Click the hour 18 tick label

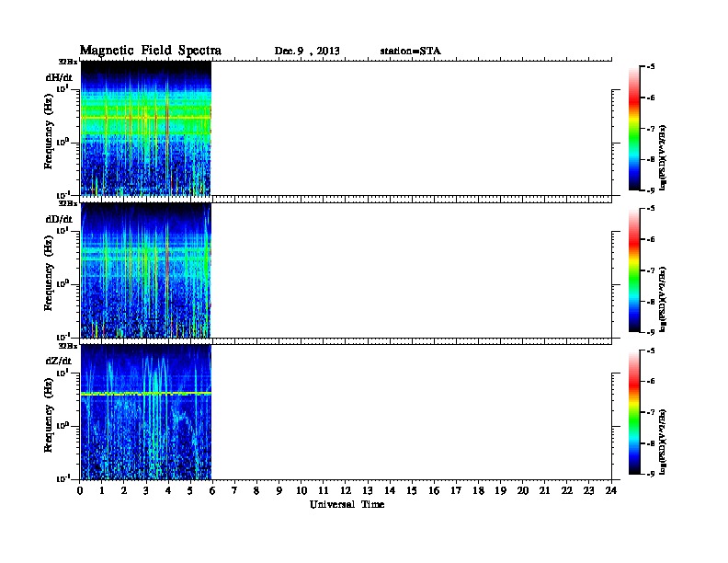click(x=479, y=491)
